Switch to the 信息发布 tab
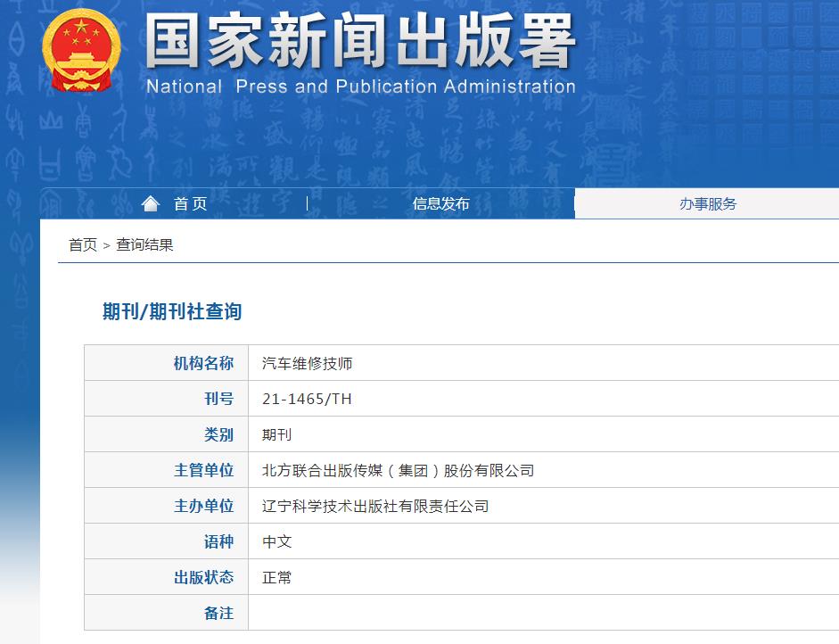Image resolution: width=839 pixels, height=644 pixels. click(x=439, y=202)
